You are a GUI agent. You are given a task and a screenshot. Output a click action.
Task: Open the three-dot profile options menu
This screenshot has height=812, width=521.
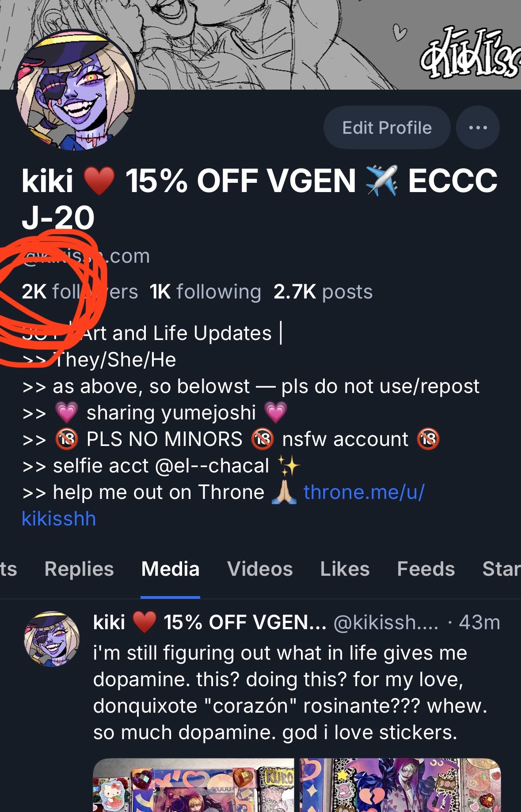click(x=478, y=128)
